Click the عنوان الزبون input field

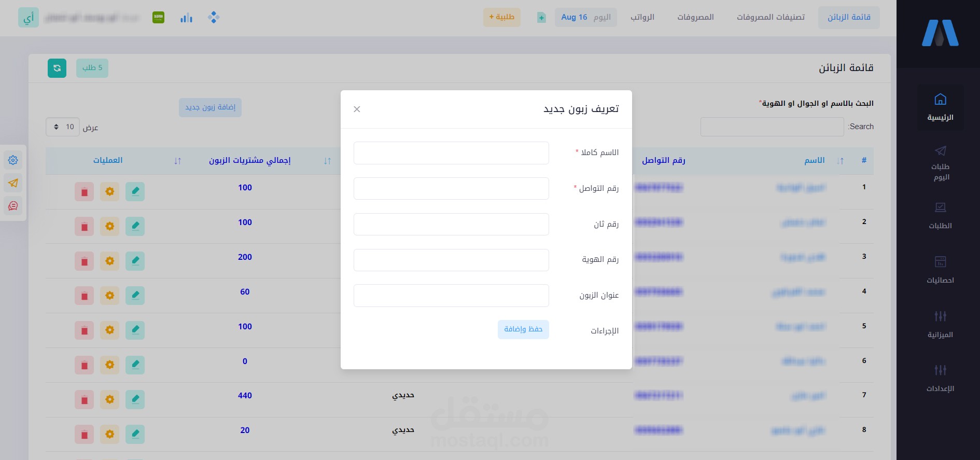tap(451, 296)
